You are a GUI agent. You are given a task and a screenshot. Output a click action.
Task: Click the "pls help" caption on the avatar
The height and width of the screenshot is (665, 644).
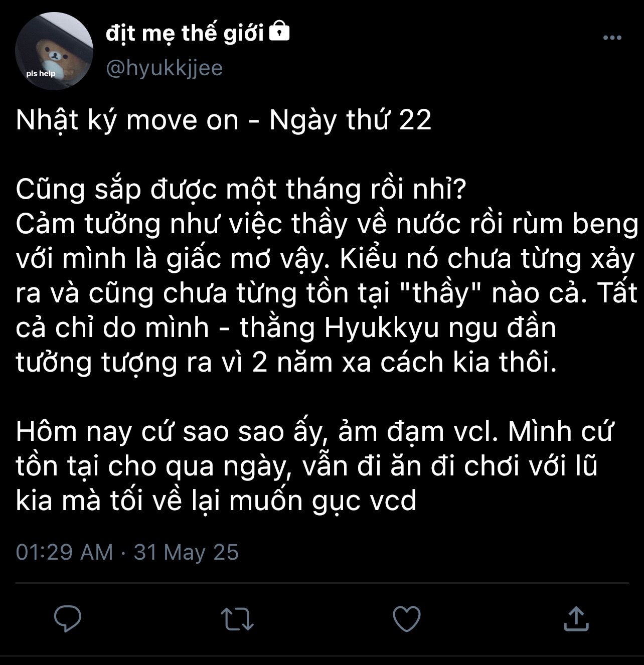(41, 74)
